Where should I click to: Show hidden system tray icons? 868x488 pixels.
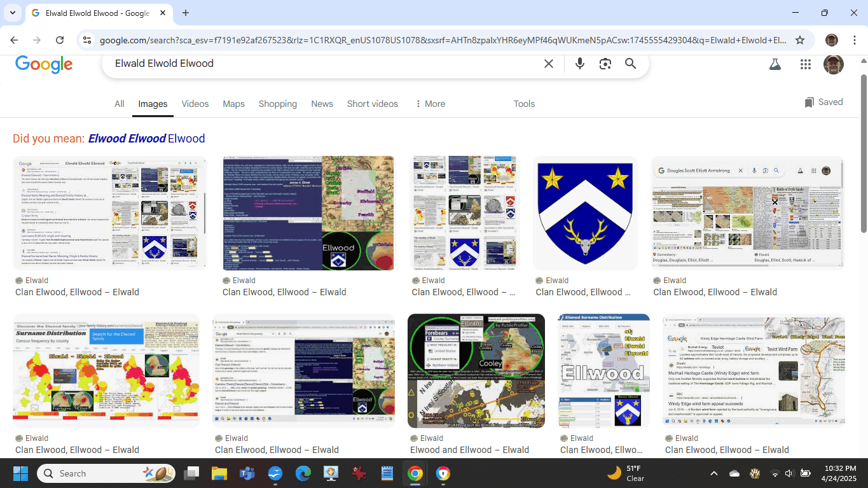(713, 473)
